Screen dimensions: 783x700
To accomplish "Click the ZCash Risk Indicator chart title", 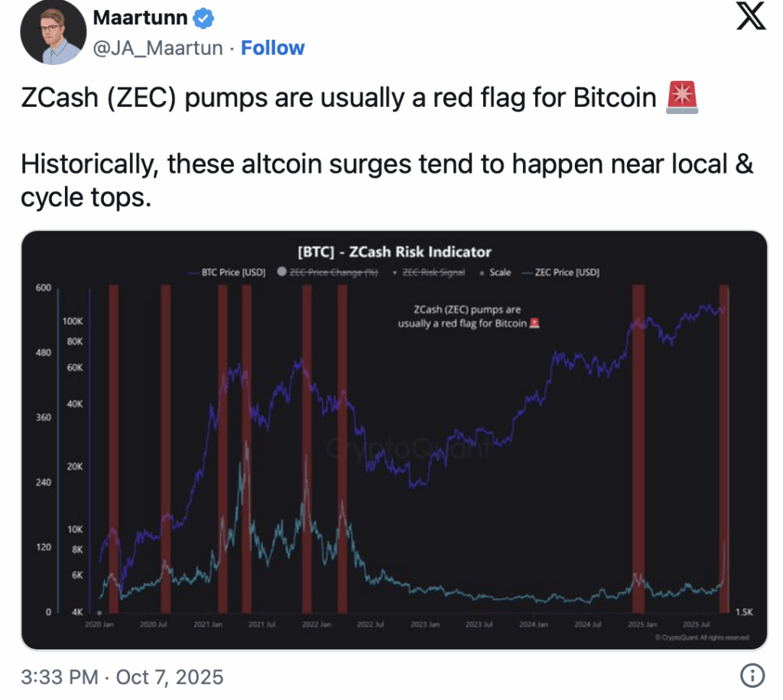I will coord(394,251).
